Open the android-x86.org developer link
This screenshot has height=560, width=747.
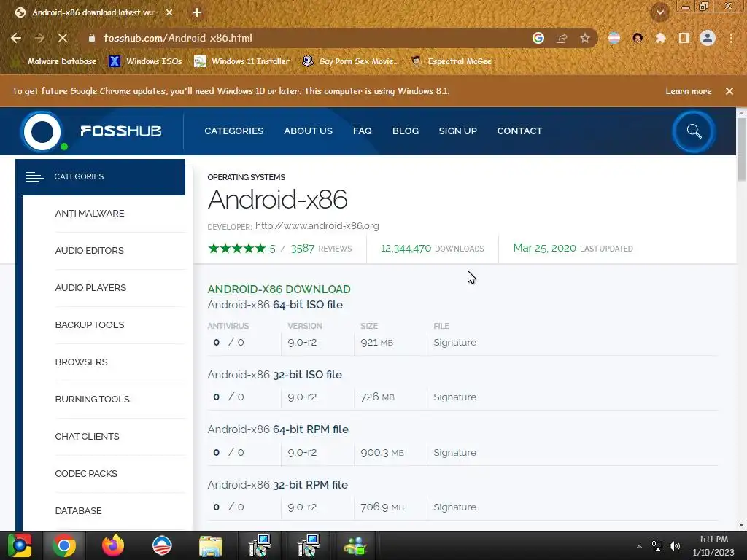click(317, 226)
